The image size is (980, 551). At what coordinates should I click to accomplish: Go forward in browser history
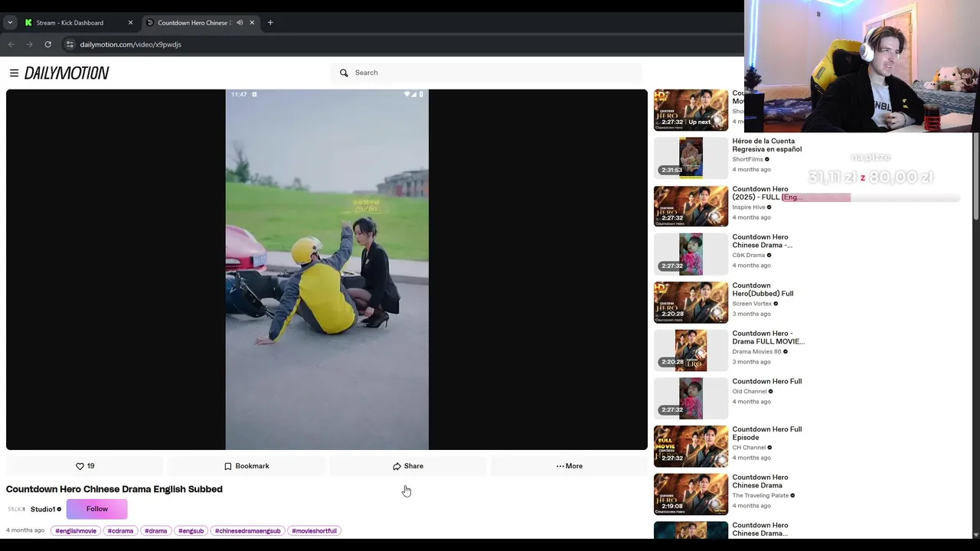point(30,44)
